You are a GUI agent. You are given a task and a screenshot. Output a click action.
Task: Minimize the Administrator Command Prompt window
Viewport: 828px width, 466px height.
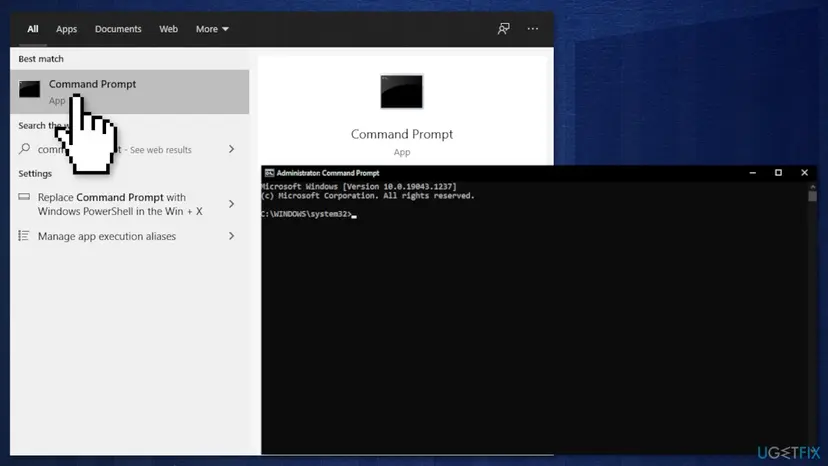[x=752, y=173]
